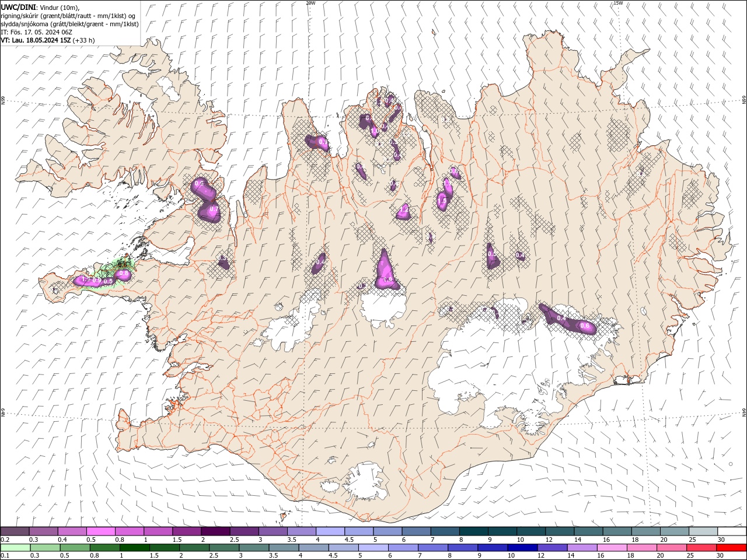The image size is (747, 560).
Task: Select the dark purple swatch labeled 2 on the upper scale
Action: pyautogui.click(x=215, y=531)
